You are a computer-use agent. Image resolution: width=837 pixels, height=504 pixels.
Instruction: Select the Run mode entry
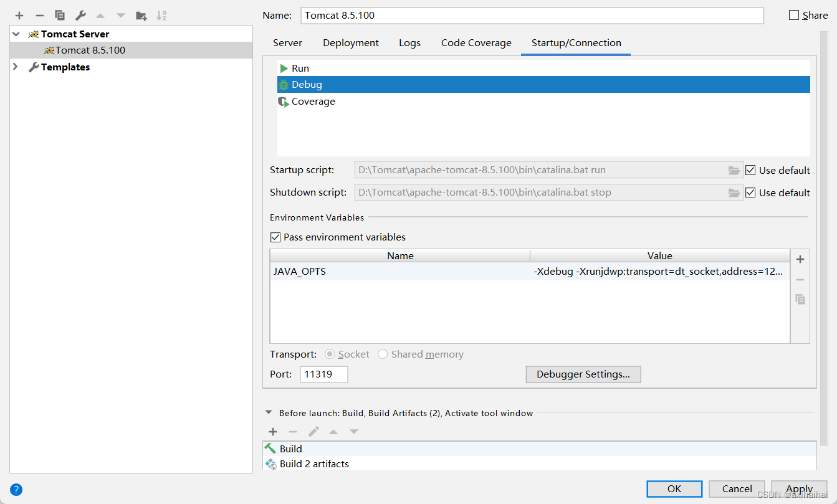(543, 68)
